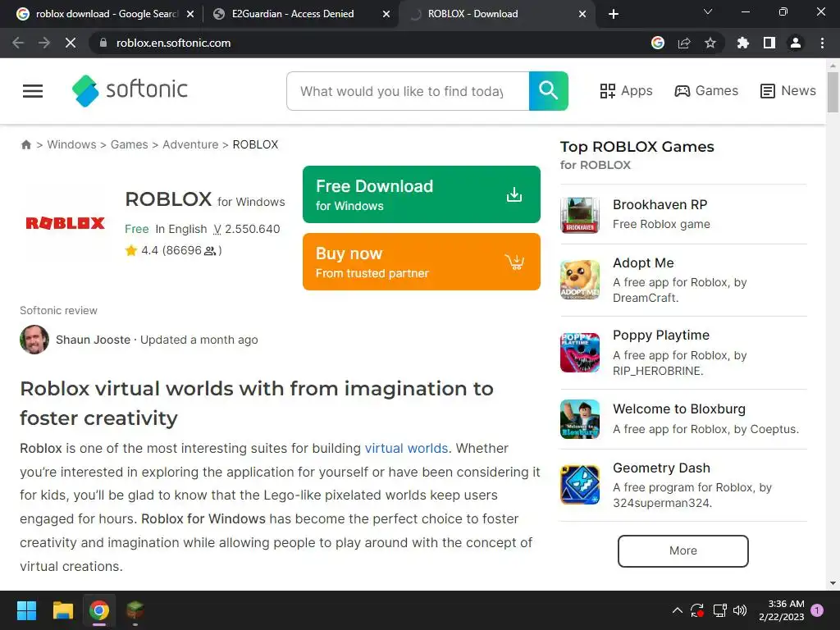Open the News section
840x630 pixels.
[788, 91]
